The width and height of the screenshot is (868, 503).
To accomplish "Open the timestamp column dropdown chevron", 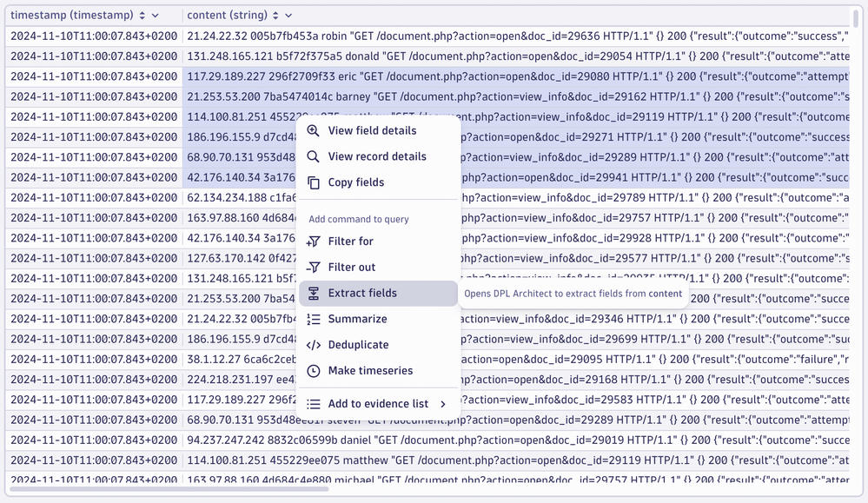I will coord(156,16).
